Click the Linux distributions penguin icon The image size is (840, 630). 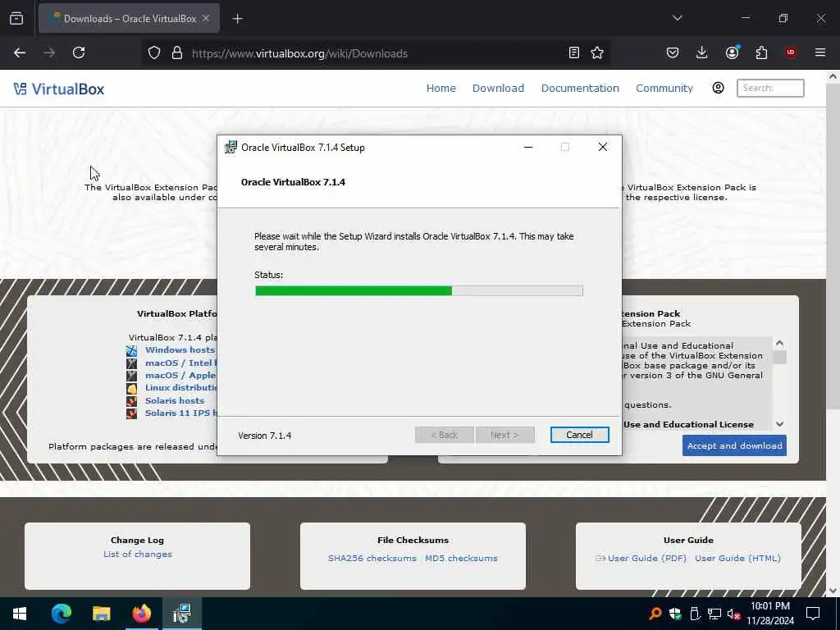pyautogui.click(x=132, y=388)
